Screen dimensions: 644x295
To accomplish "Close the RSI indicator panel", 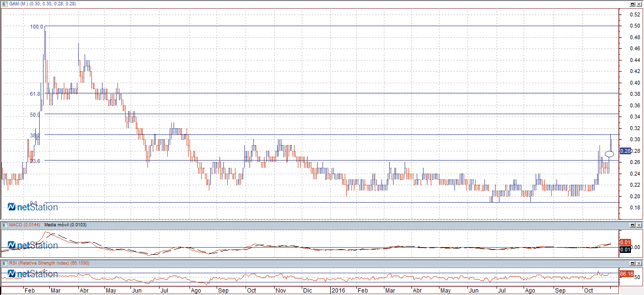I will click(639, 264).
